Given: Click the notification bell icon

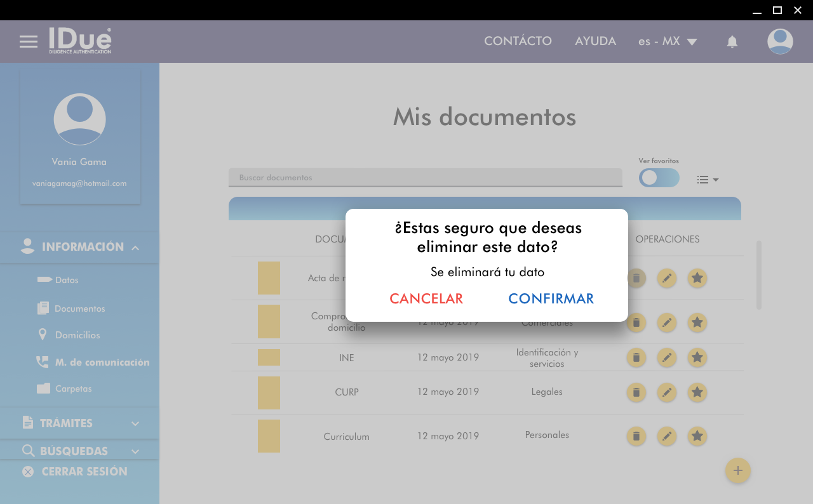Looking at the screenshot, I should (732, 42).
